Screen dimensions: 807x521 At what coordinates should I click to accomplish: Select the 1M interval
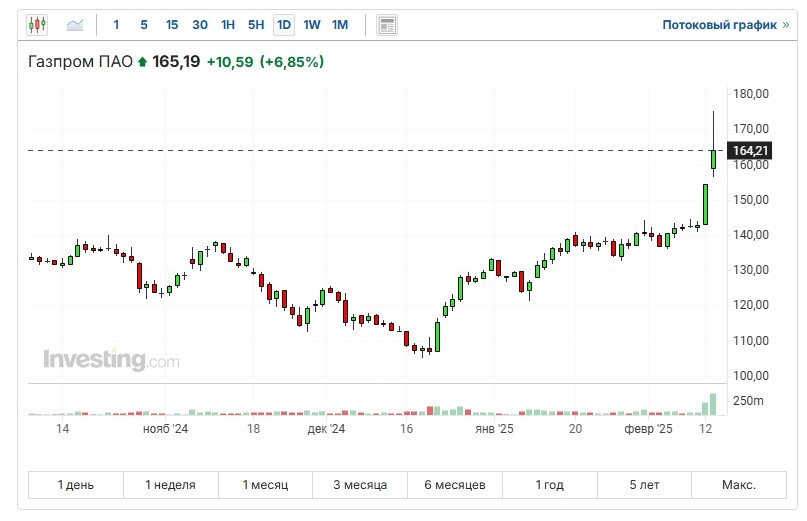point(340,25)
